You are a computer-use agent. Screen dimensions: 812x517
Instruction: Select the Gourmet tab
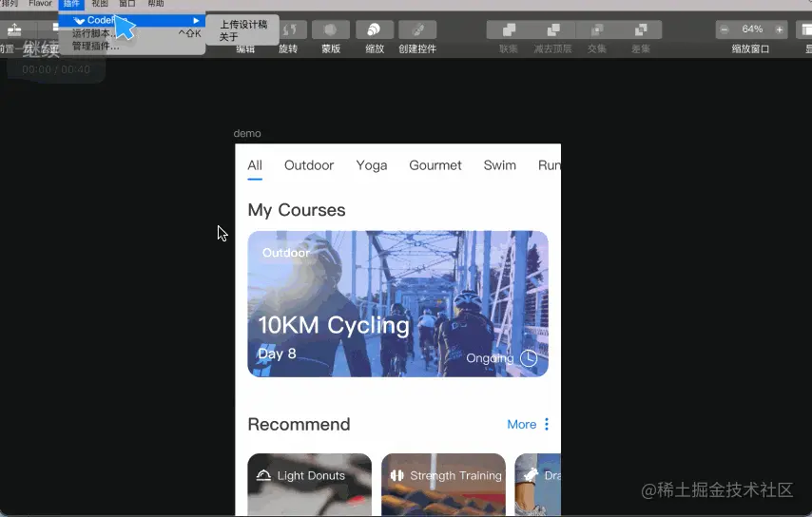435,165
